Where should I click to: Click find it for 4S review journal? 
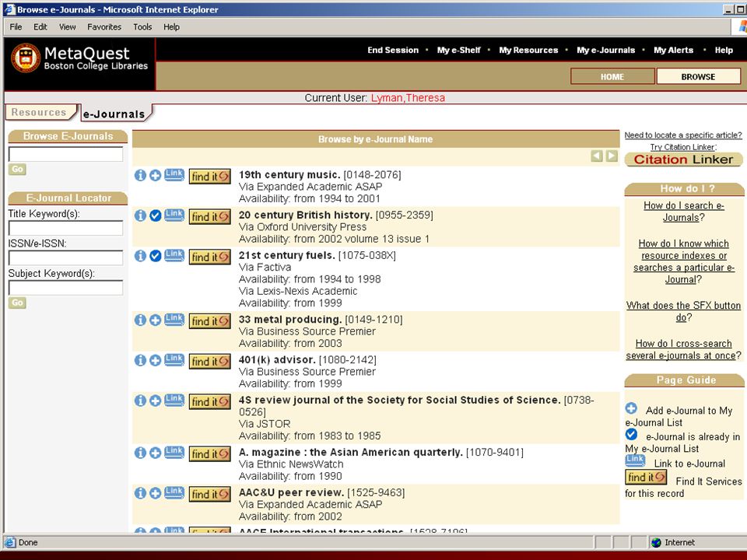coord(210,402)
